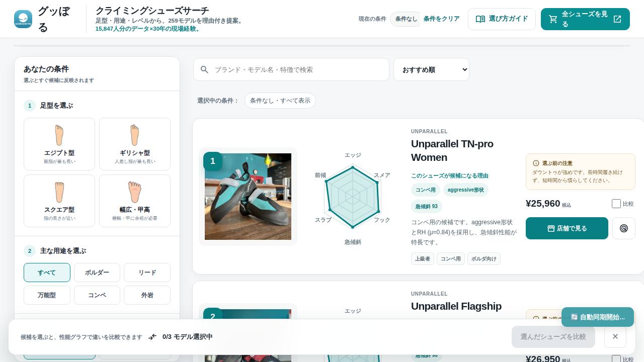Click the target icon beside 店舗で見る
Viewport: 644px width, 362px height.
[x=624, y=228]
